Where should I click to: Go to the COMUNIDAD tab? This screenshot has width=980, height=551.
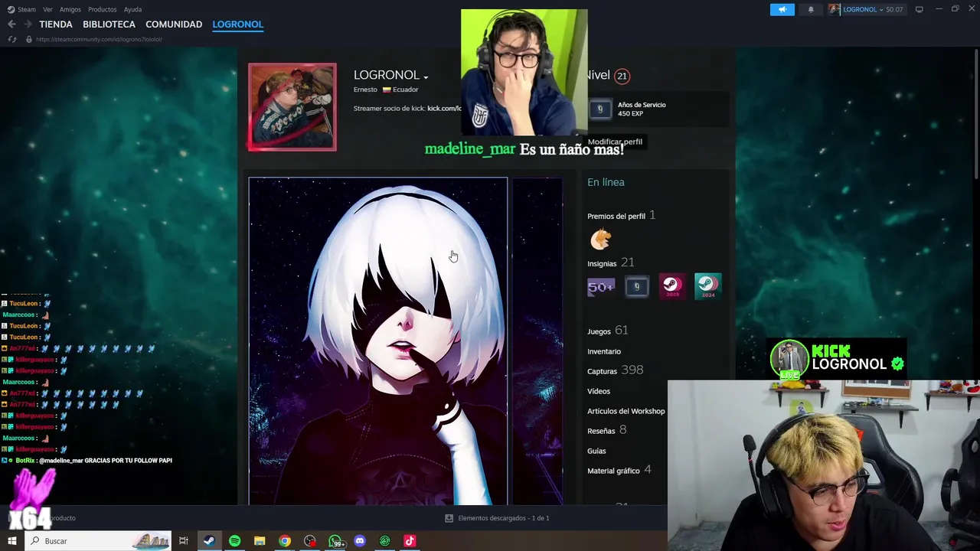(174, 24)
